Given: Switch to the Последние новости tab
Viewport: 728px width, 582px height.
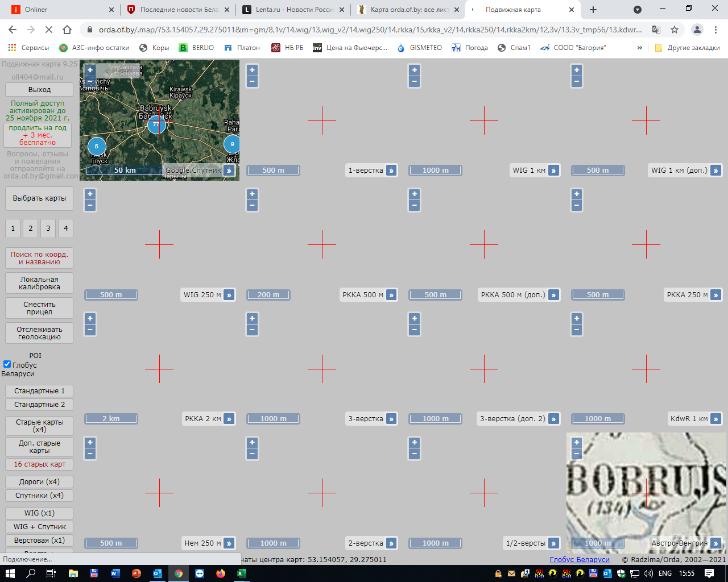Looking at the screenshot, I should [177, 10].
